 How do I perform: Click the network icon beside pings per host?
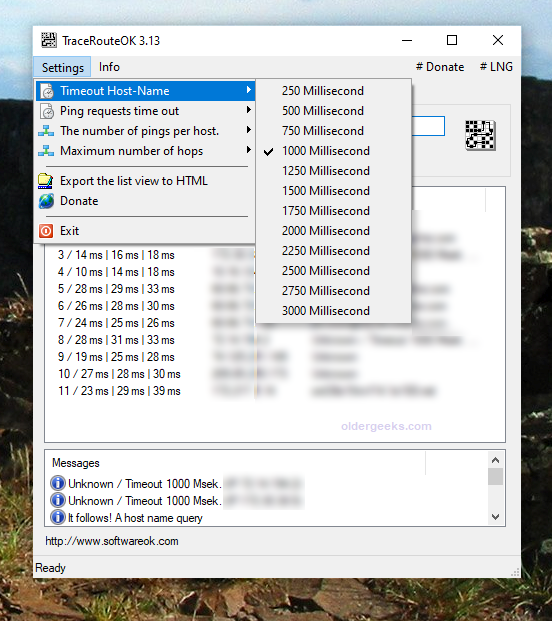tap(46, 131)
